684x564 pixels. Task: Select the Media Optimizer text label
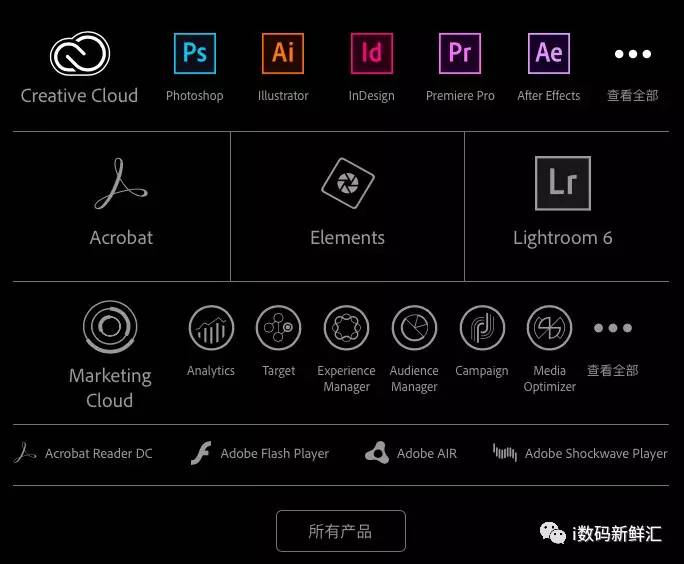point(550,379)
